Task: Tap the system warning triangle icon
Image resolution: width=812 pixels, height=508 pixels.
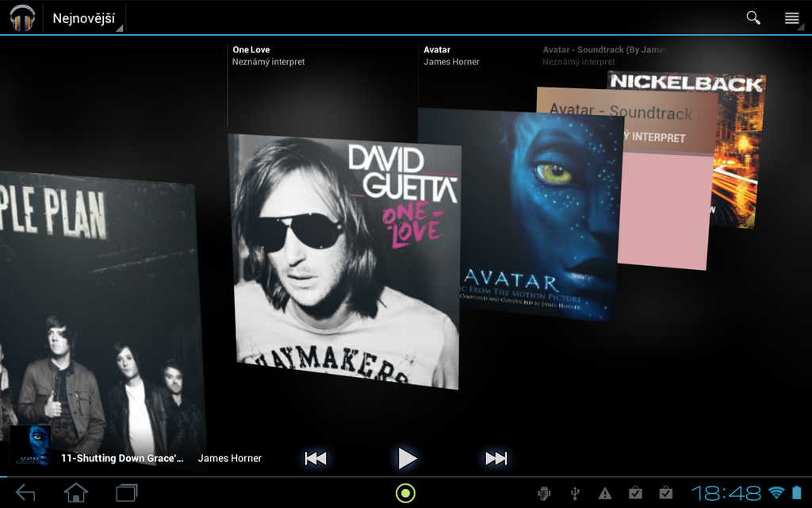Action: click(604, 492)
